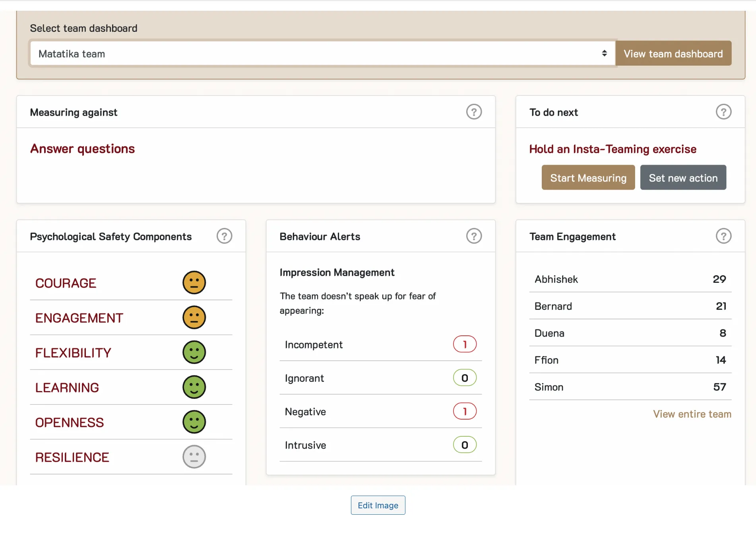The image size is (756, 533).
Task: Click the Engagement orange face icon
Action: tap(194, 317)
